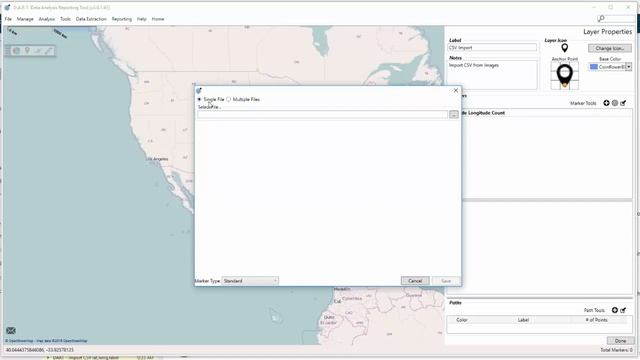This screenshot has height=360, width=640.
Task: Click Cancel in the import dialog
Action: (415, 281)
